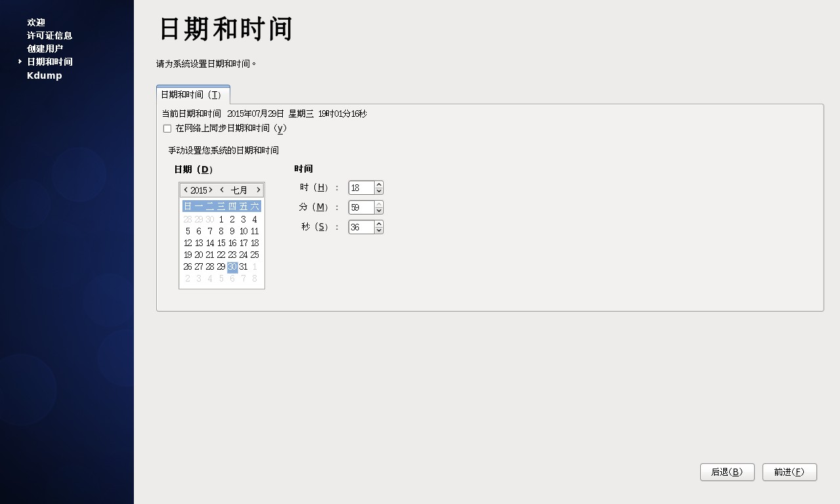
Task: Click the 2015 year label in calendar header
Action: (x=199, y=190)
